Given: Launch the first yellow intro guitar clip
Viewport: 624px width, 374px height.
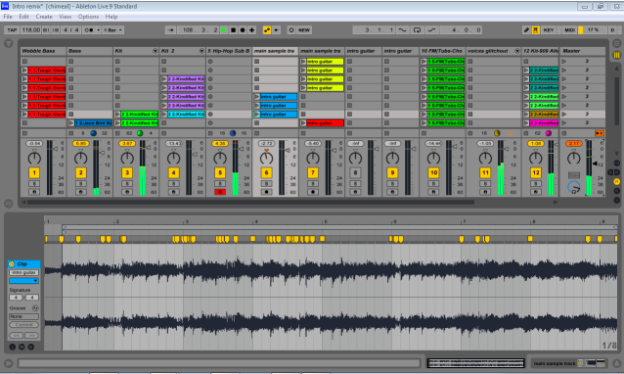Looking at the screenshot, I should point(303,61).
